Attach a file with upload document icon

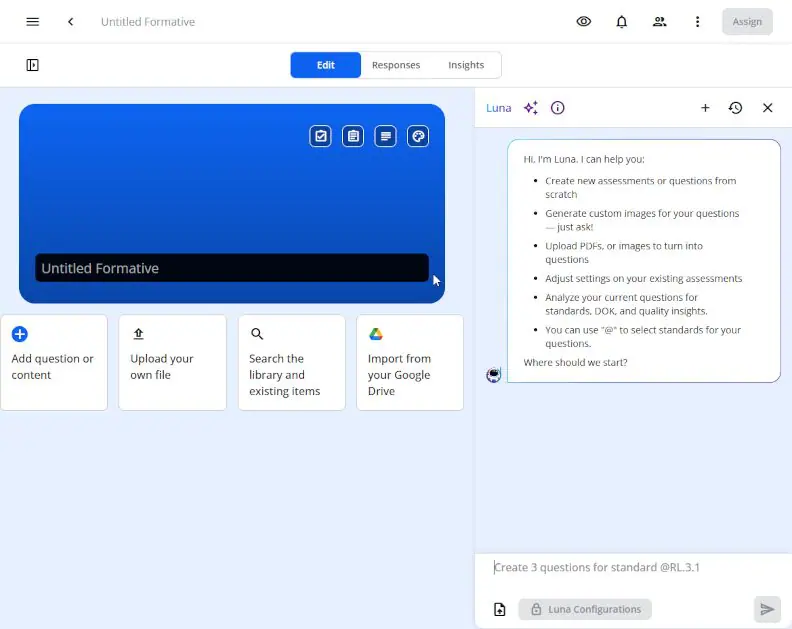[x=500, y=609]
